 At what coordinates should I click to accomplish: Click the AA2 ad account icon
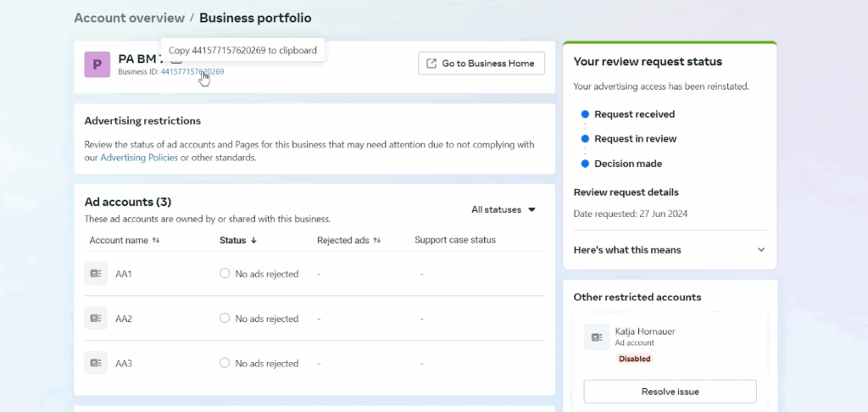click(96, 319)
